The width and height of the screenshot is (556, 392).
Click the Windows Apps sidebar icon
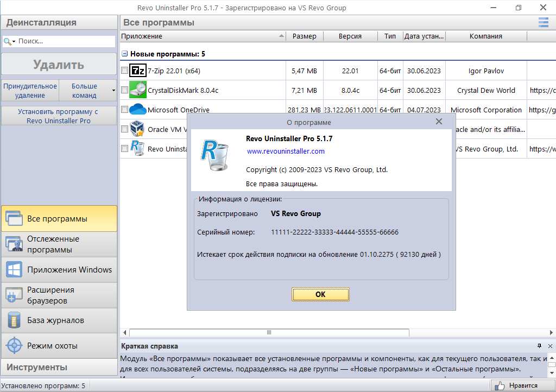(14, 270)
